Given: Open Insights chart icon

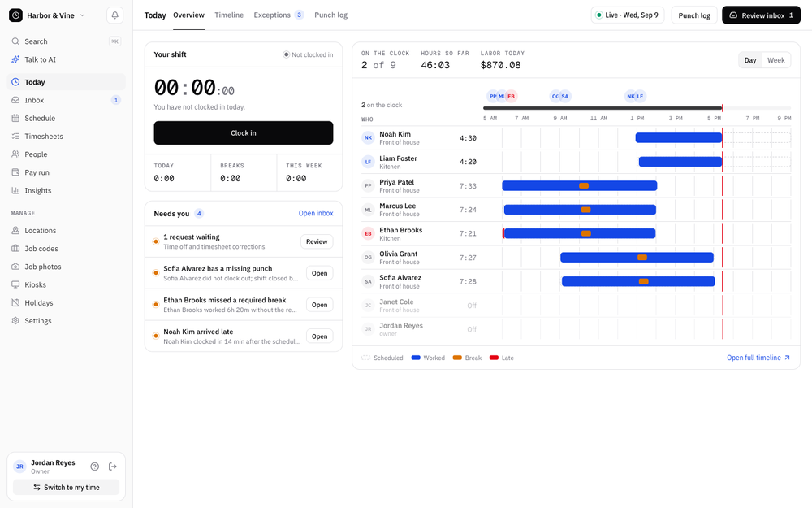Looking at the screenshot, I should point(15,191).
